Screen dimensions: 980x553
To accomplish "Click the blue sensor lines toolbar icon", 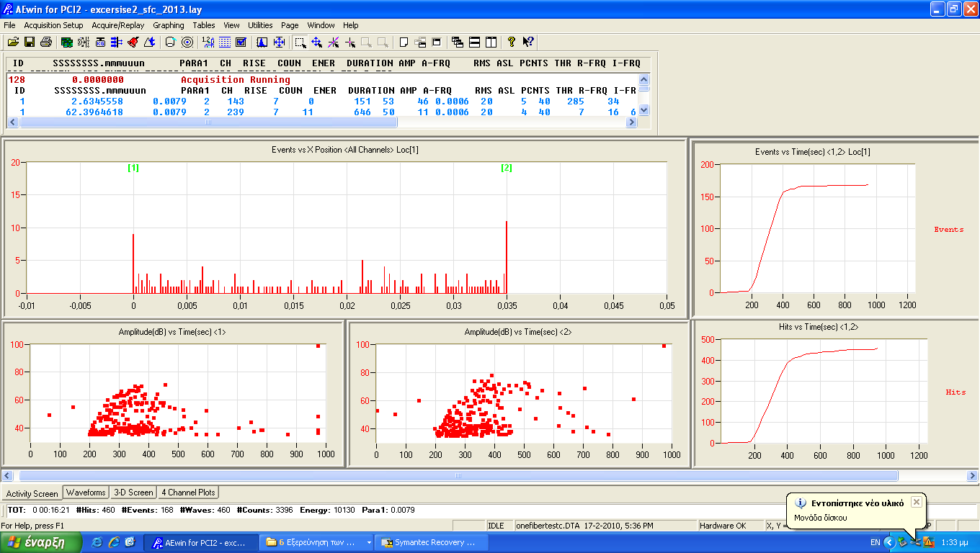I will click(x=116, y=42).
